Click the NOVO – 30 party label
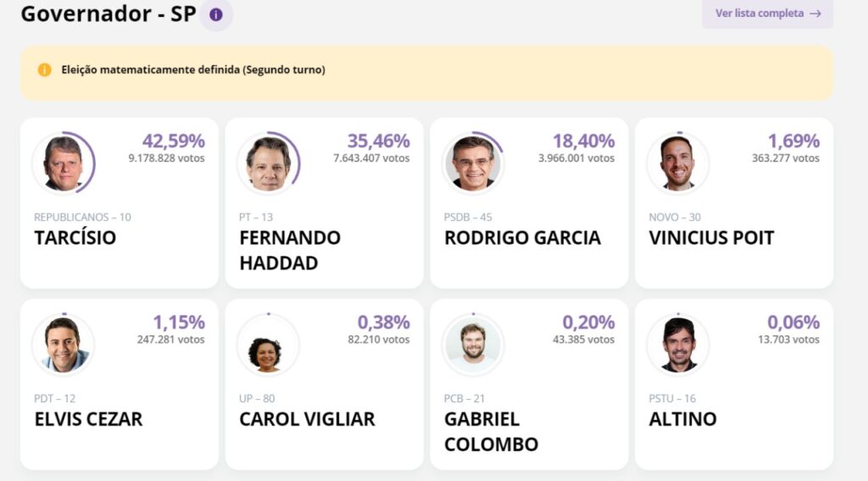Screen dimensions: 868x481 675,218
